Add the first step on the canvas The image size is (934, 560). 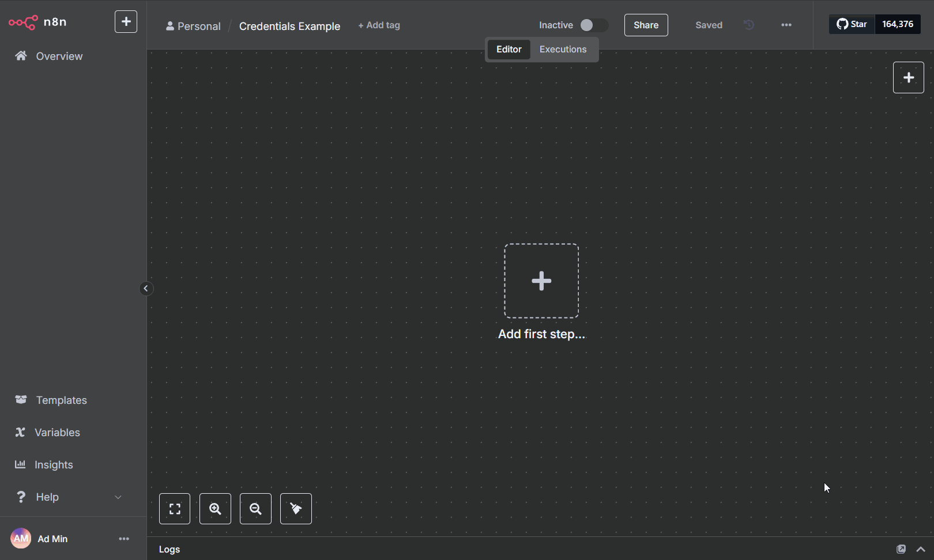(541, 281)
